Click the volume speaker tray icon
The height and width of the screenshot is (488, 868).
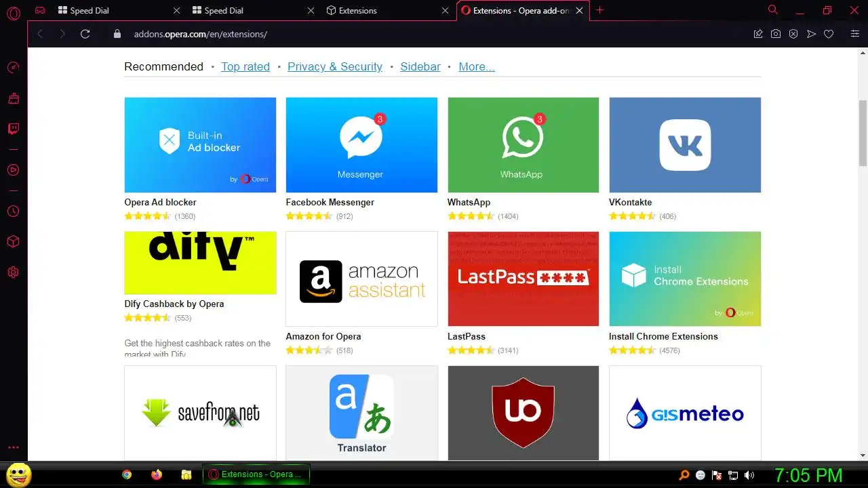coord(749,476)
